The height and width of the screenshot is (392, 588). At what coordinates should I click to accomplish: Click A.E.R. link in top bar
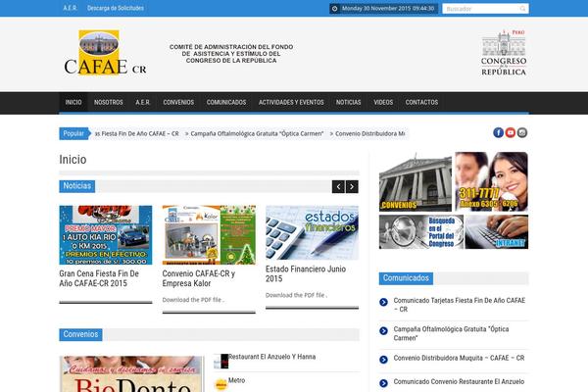(x=71, y=8)
